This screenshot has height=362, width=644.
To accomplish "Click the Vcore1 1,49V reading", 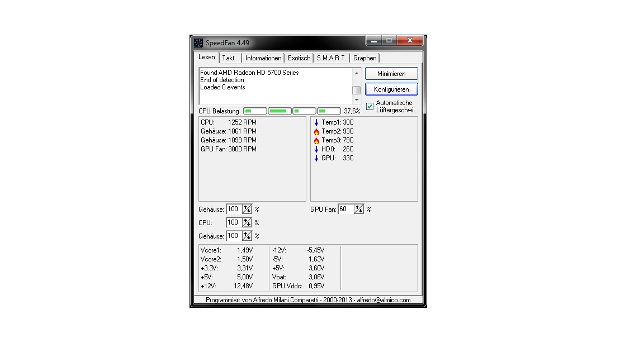I will (x=227, y=250).
